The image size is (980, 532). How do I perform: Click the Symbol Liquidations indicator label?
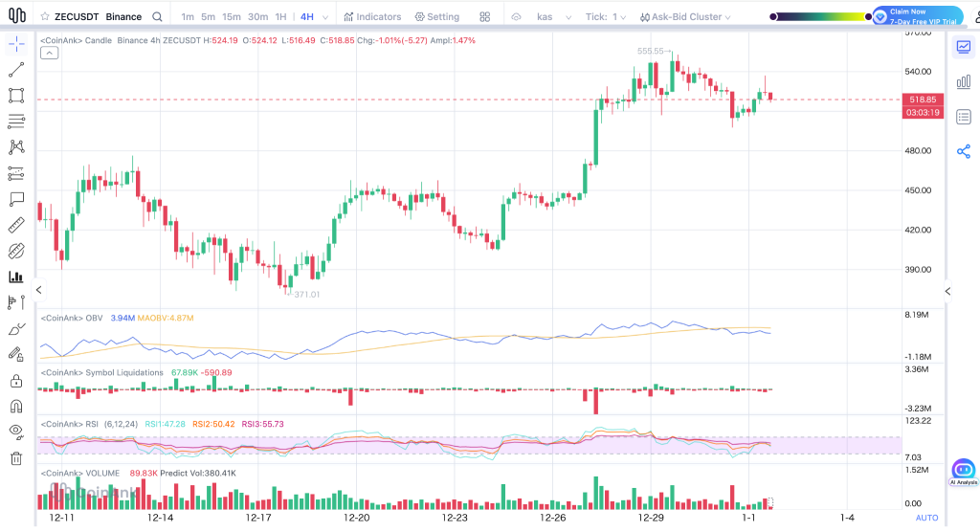(x=101, y=372)
